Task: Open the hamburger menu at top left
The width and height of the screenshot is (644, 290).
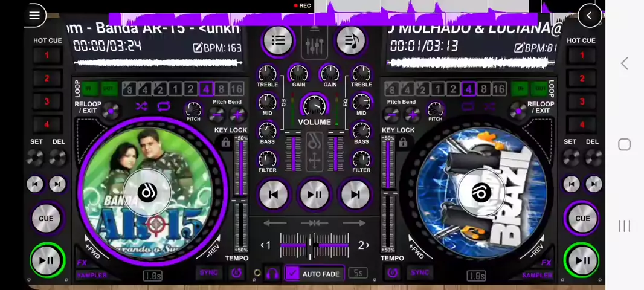Action: 34,16
